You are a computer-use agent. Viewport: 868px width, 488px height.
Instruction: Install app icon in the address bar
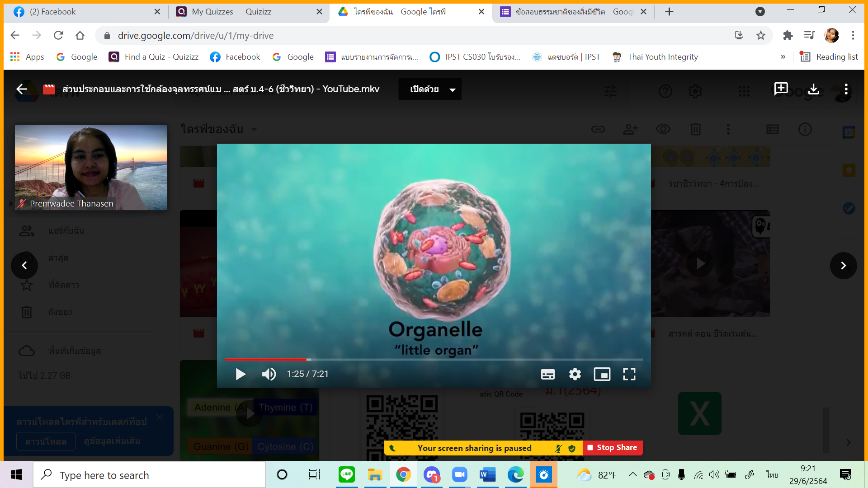[x=739, y=35]
